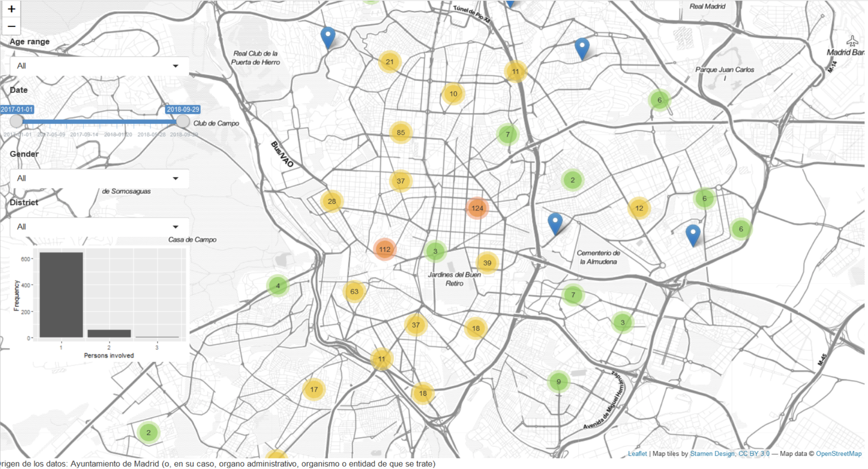Click the yellow cluster marker showing 63
868x469 pixels.
pos(354,292)
